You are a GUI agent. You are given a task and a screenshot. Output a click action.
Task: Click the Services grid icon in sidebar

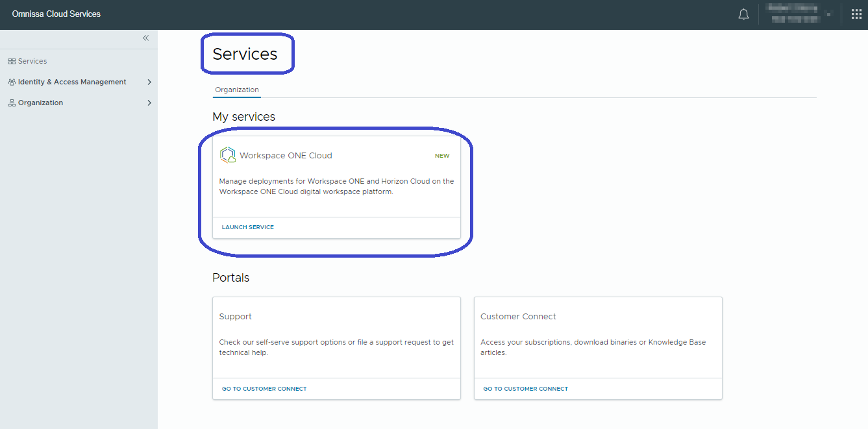tap(12, 62)
